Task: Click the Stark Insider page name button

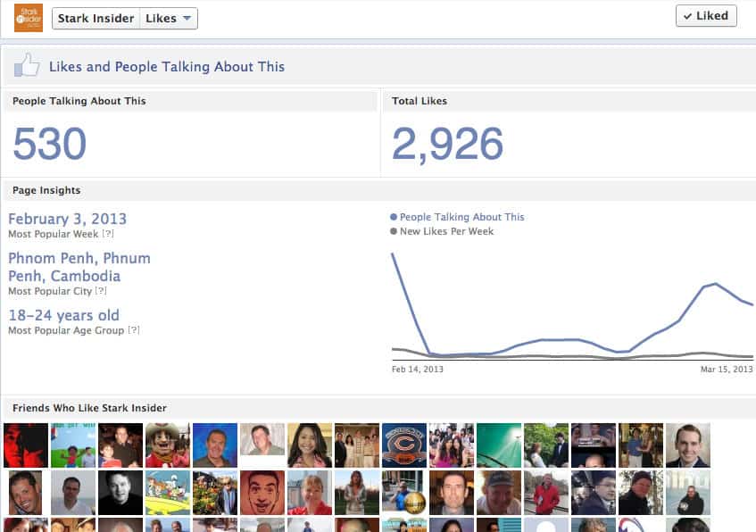Action: pyautogui.click(x=96, y=19)
